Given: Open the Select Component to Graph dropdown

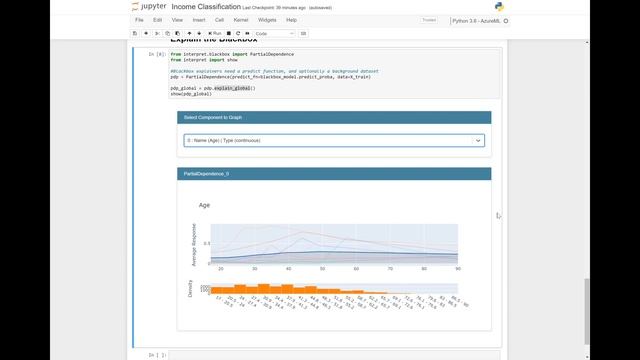Looking at the screenshot, I should point(334,140).
